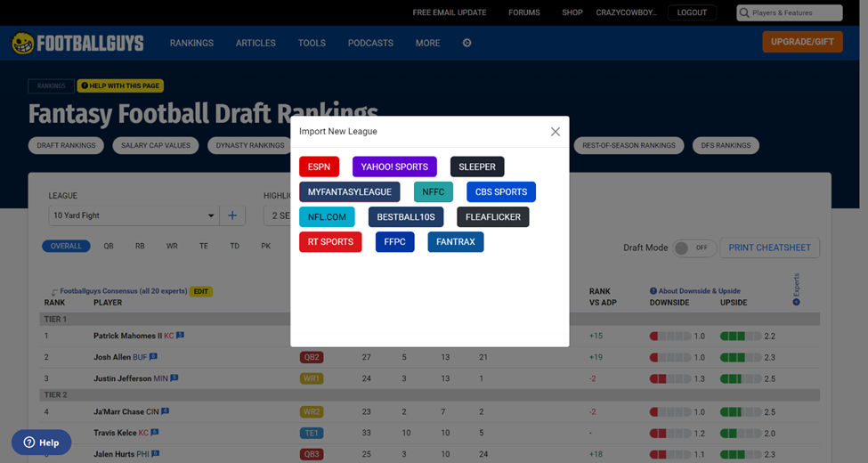Filter rankings by PK
Screen dimensions: 868x463
265,246
